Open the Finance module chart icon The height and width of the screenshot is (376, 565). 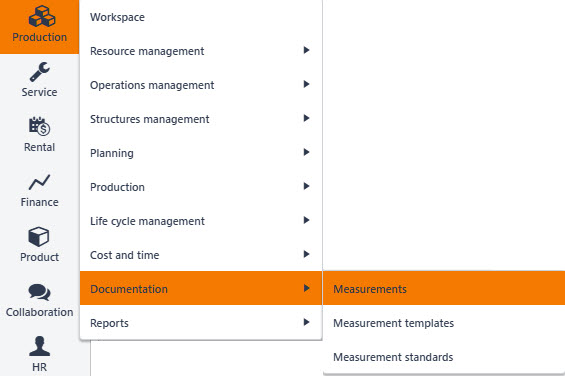pyautogui.click(x=39, y=182)
